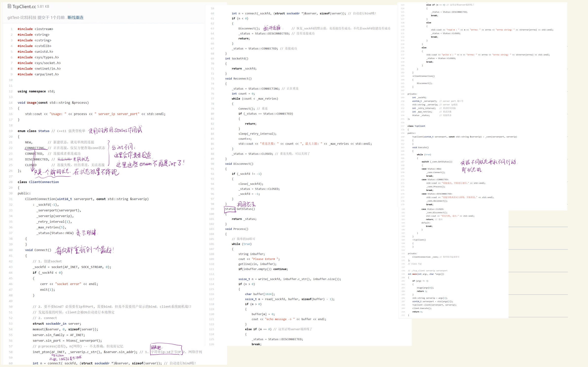Click the boxed Status return type on line 99
The width and height of the screenshot is (588, 367).
click(x=230, y=209)
